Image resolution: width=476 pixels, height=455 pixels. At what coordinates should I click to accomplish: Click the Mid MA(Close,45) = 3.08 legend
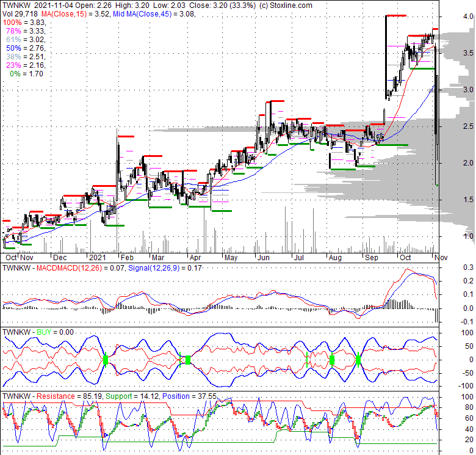click(x=153, y=14)
